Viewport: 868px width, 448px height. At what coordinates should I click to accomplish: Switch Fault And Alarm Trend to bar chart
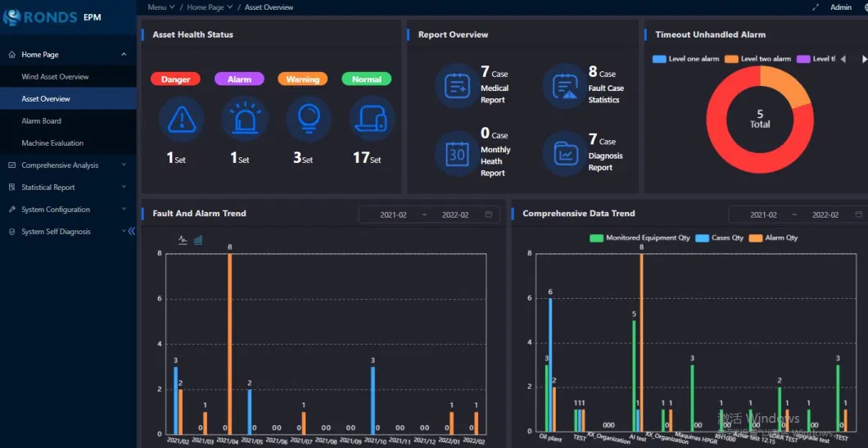[x=198, y=240]
